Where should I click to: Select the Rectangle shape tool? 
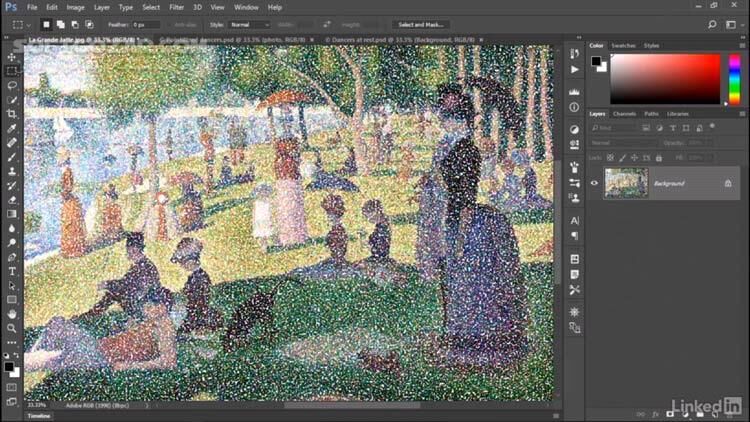point(12,300)
